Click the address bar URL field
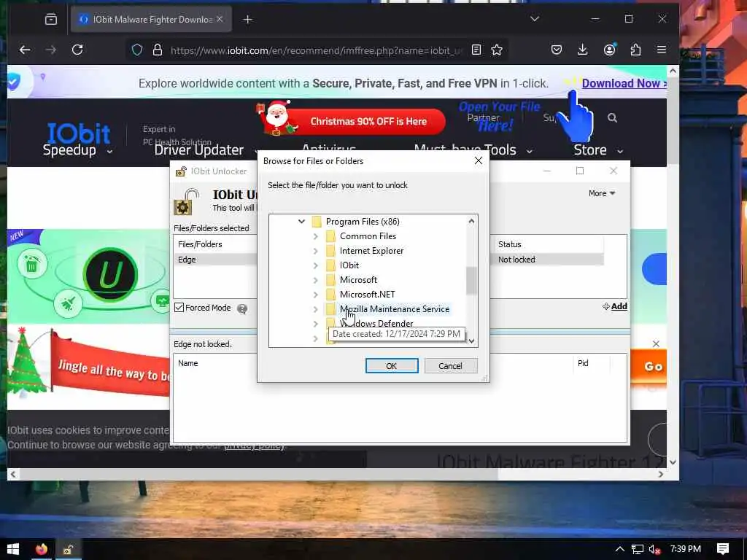Viewport: 747px width, 560px height. [316, 50]
